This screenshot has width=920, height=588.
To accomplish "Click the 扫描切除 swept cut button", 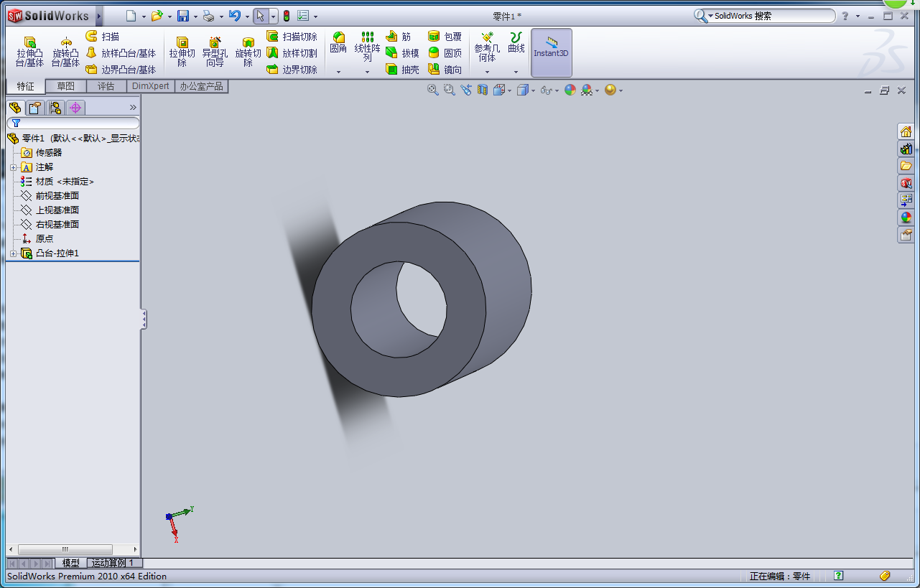I will coord(292,37).
